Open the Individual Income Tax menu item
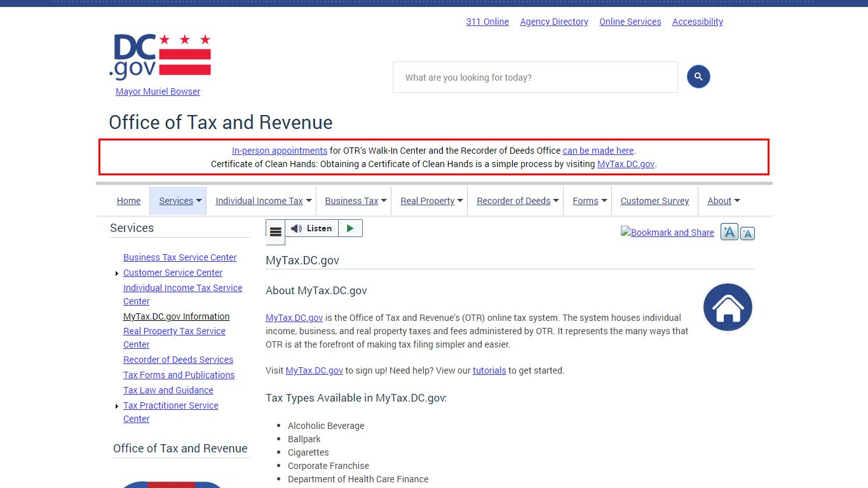 point(259,201)
